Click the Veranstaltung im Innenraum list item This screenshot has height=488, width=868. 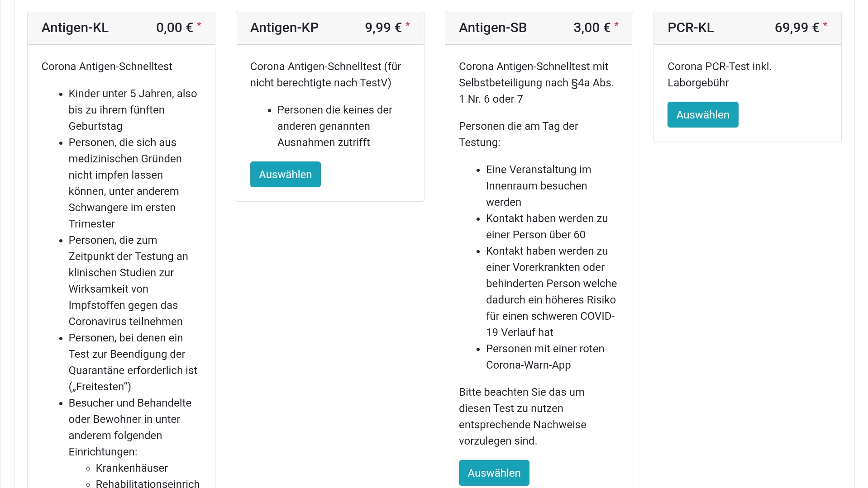click(539, 186)
